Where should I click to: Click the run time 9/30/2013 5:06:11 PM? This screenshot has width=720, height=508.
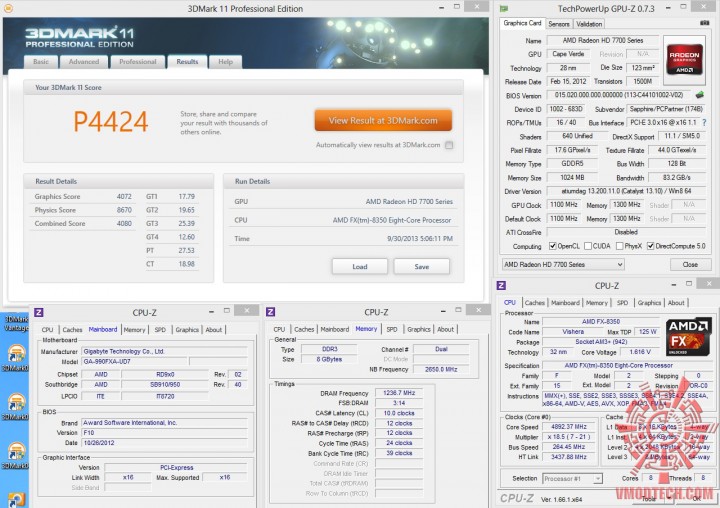click(420, 239)
